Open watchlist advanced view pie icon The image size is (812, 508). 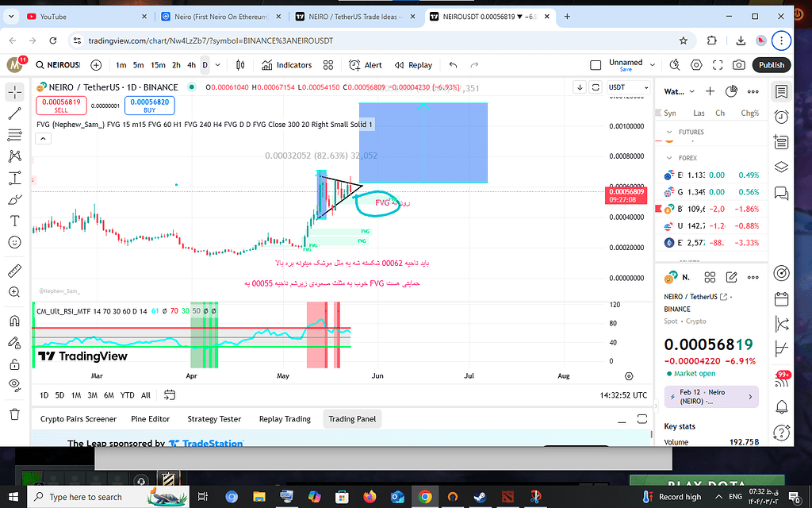(x=731, y=91)
